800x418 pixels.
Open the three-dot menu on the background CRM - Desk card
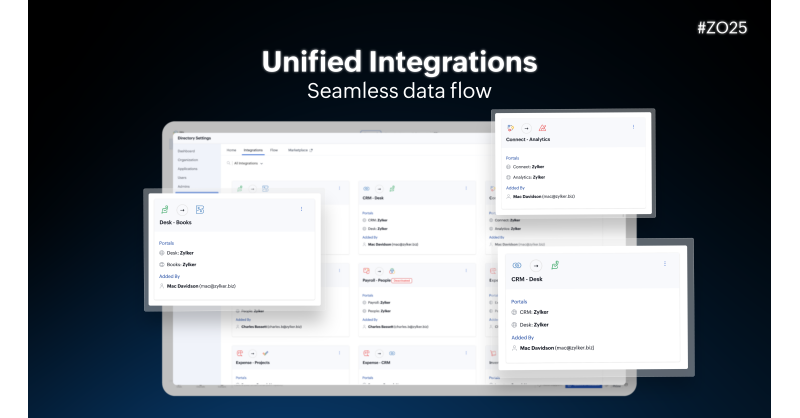(466, 188)
